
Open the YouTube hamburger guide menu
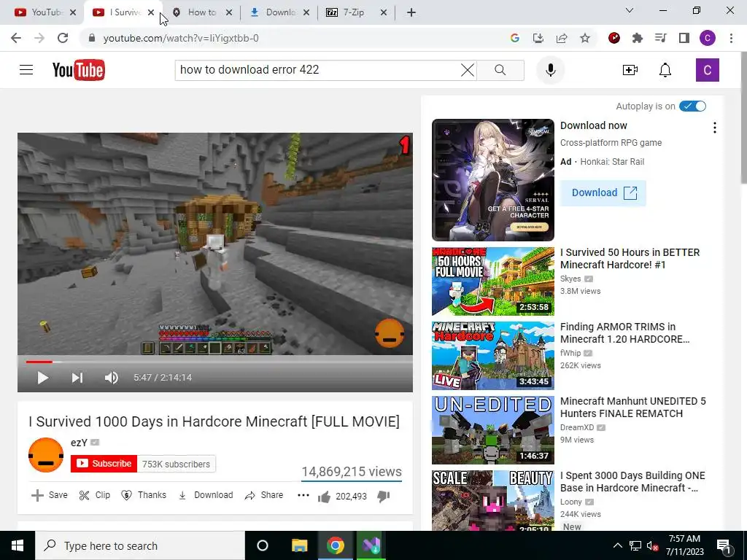(x=26, y=70)
